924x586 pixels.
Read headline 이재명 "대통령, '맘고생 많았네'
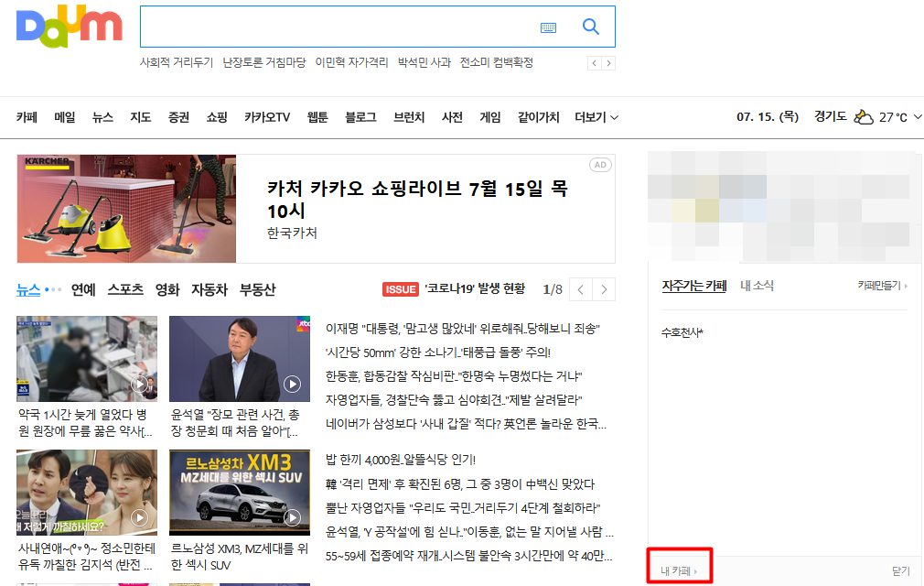click(463, 329)
